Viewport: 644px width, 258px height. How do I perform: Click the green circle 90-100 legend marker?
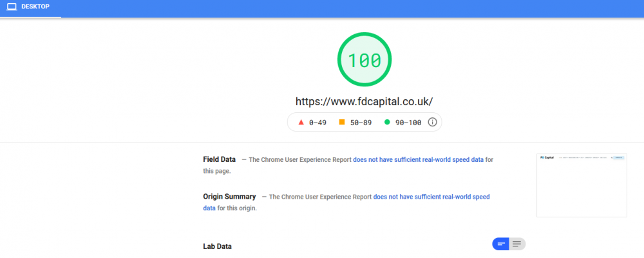click(x=387, y=122)
